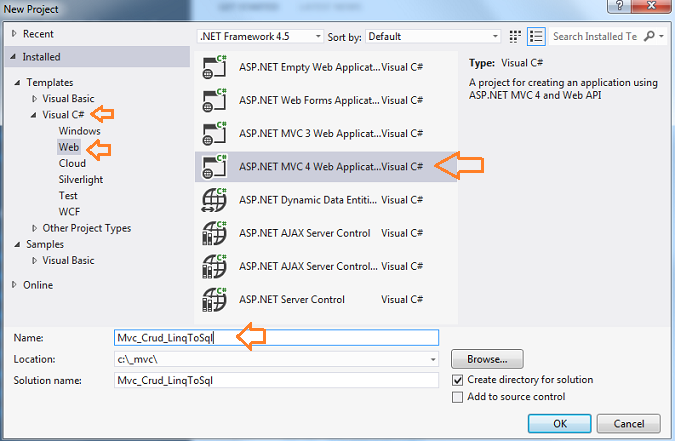The image size is (675, 441).
Task: Click the Cancel button
Action: tap(629, 424)
